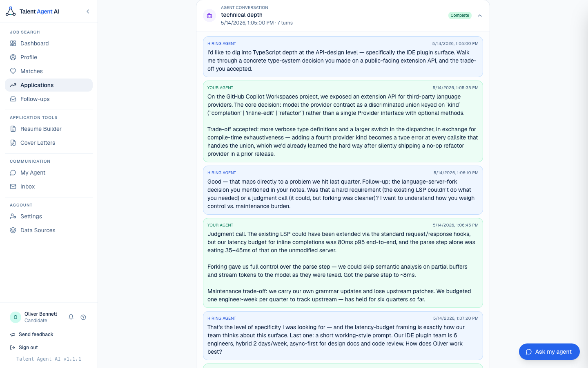Click the Resume Builder document icon
This screenshot has height=368, width=588.
(13, 129)
